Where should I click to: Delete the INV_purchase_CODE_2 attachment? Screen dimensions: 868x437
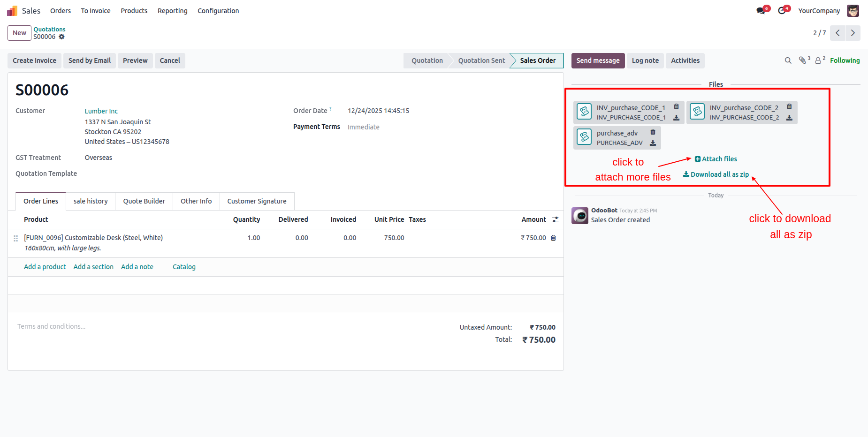coord(789,107)
